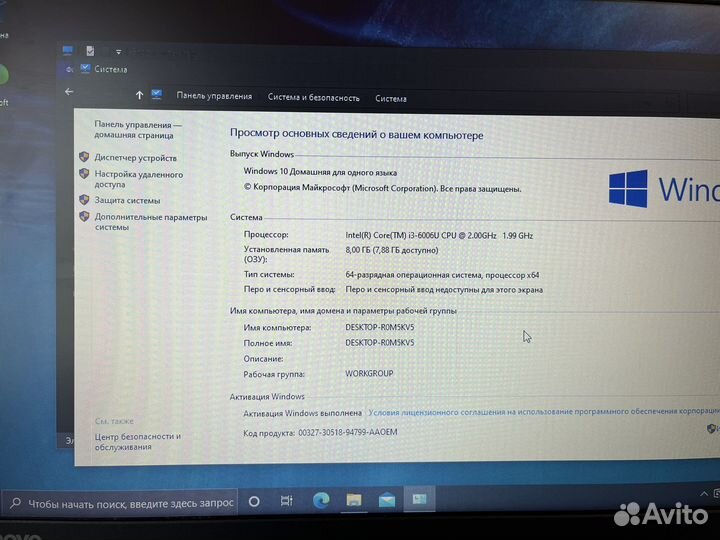Click the up arrow navigation button
Image resolution: width=720 pixels, height=540 pixels.
point(139,95)
